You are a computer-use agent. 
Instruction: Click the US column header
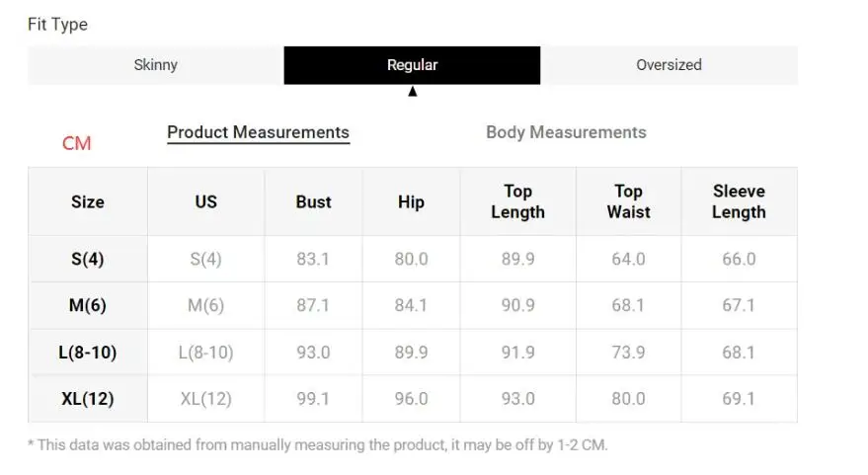[206, 202]
